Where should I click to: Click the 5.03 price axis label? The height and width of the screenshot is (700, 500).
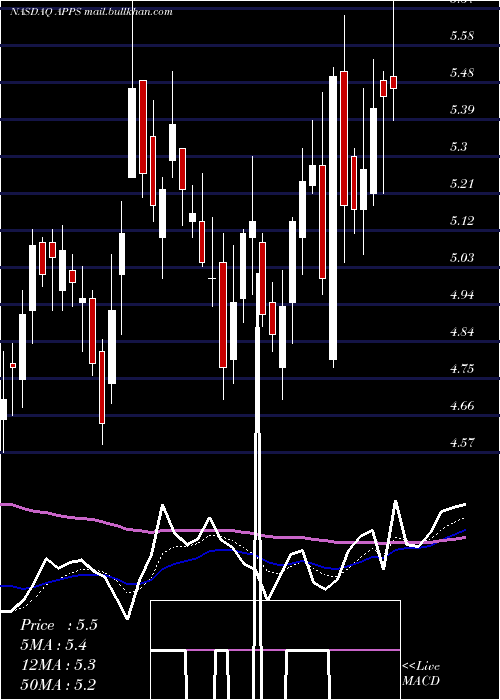[x=462, y=258]
